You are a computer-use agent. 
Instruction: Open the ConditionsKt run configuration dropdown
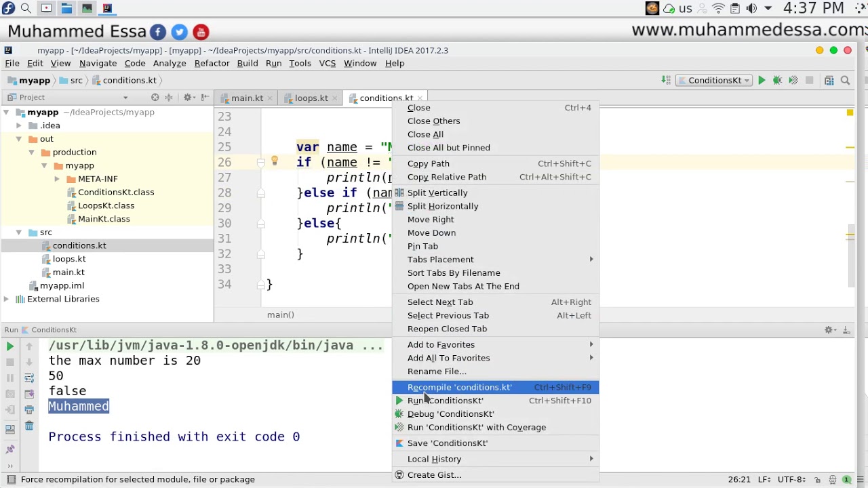pos(714,81)
